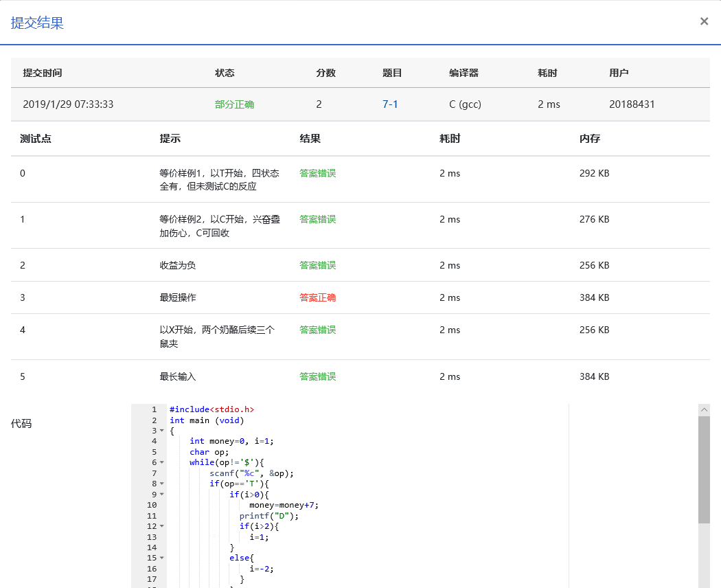Viewport: 721px width, 588px height.
Task: Click the 代码 label
Action: (x=21, y=424)
